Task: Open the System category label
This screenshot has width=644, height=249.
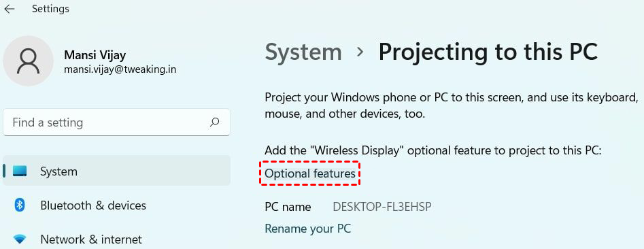Action: (58, 171)
